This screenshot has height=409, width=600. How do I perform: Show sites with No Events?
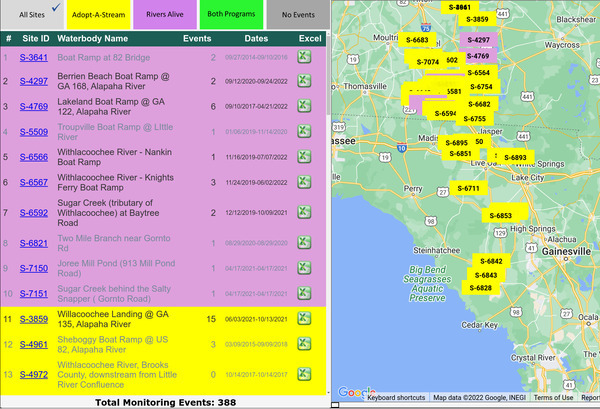[x=298, y=15]
